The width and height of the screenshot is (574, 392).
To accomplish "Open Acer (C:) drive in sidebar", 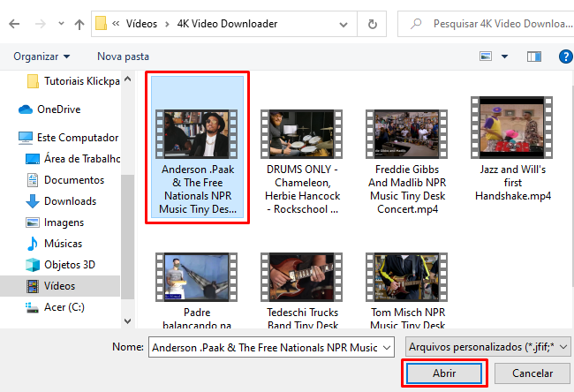I will click(x=55, y=307).
